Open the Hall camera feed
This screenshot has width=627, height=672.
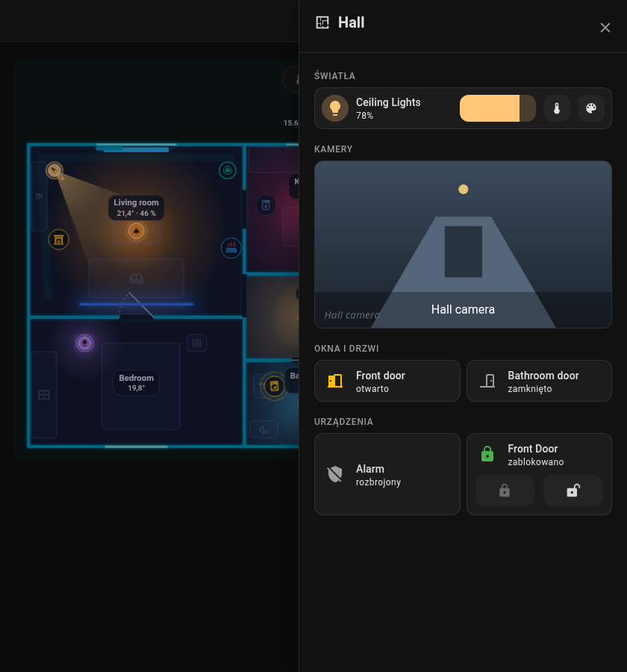tap(463, 245)
